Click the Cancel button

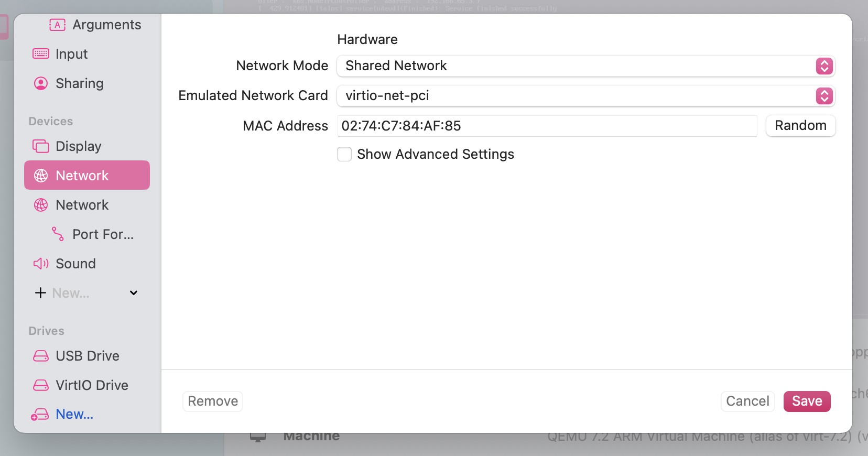point(747,401)
